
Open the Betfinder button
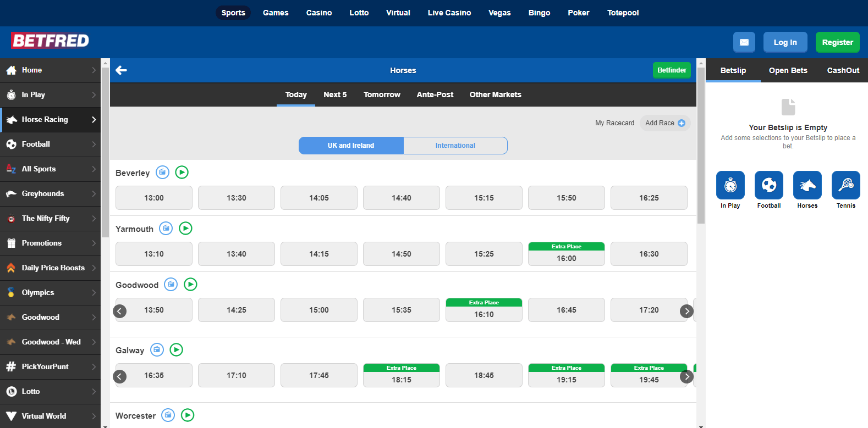pos(672,70)
